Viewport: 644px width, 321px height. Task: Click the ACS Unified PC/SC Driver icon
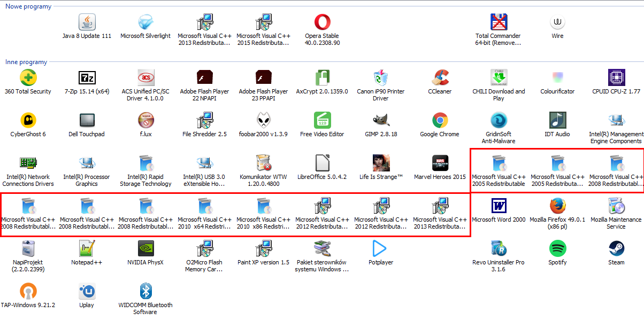pos(145,77)
